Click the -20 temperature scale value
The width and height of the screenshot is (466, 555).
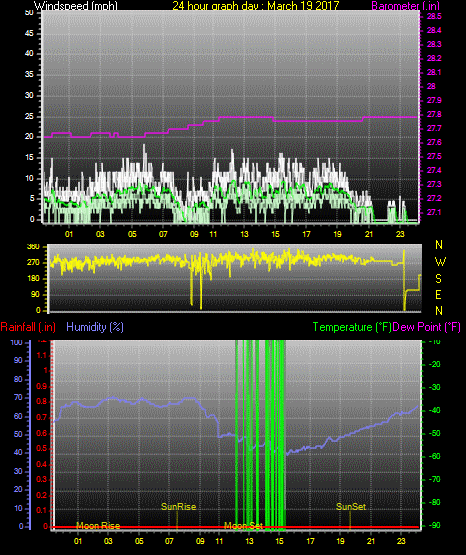434,364
